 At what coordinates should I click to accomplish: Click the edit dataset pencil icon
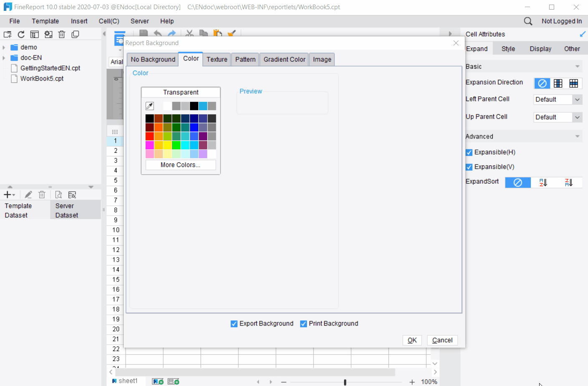tap(28, 194)
